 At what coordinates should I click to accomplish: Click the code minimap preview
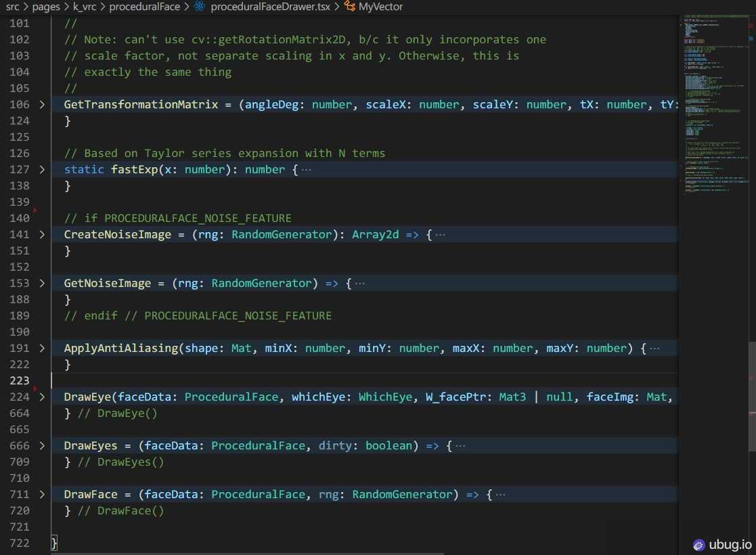click(711, 102)
